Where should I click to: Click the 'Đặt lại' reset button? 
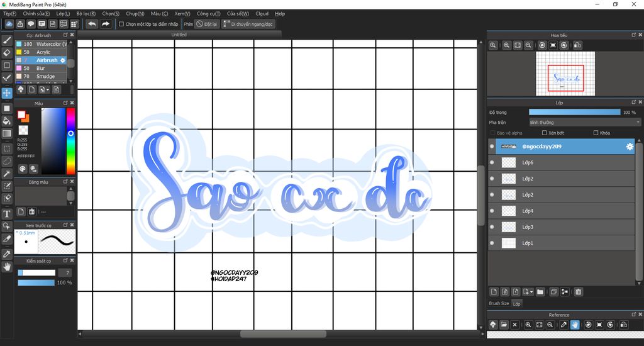[207, 25]
